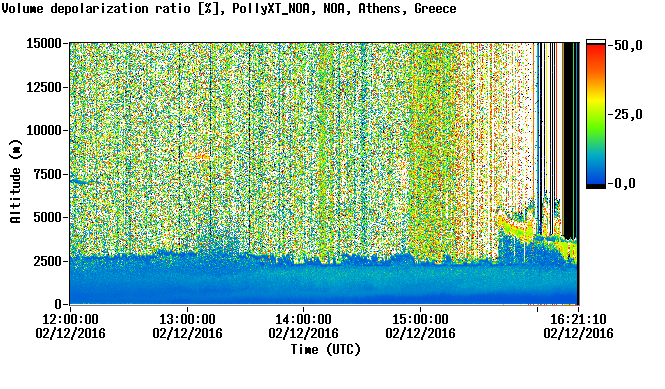This screenshot has width=665, height=389.
Task: Click the Altitude (m) axis title
Action: 15,181
